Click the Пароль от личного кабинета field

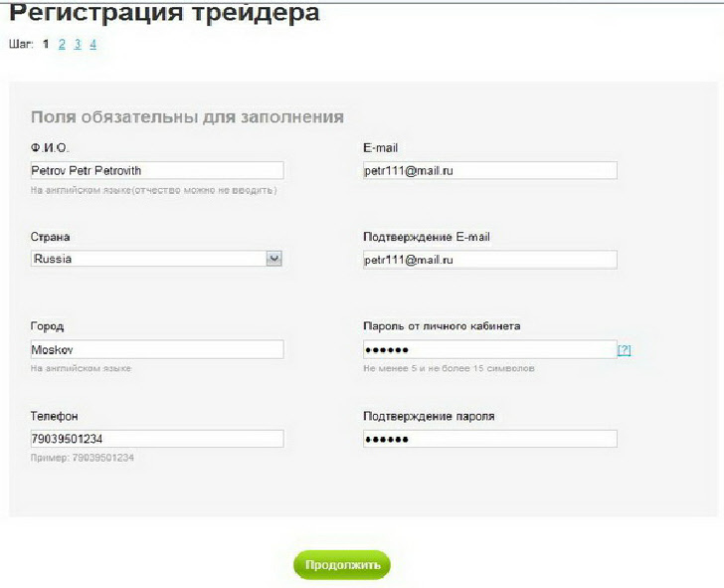click(489, 349)
